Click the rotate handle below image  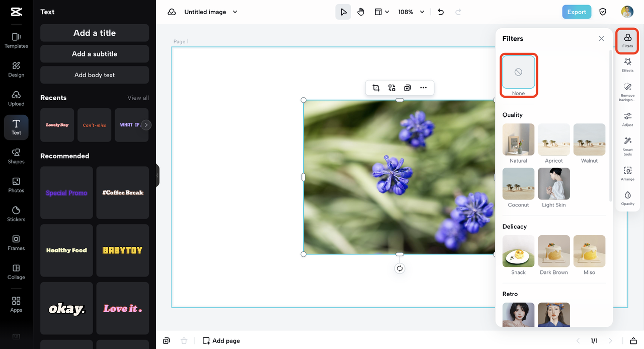pos(399,268)
